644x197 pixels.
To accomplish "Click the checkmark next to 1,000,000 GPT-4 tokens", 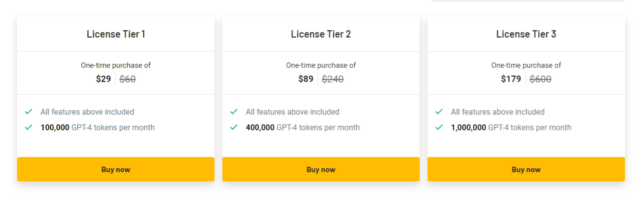I will click(439, 127).
